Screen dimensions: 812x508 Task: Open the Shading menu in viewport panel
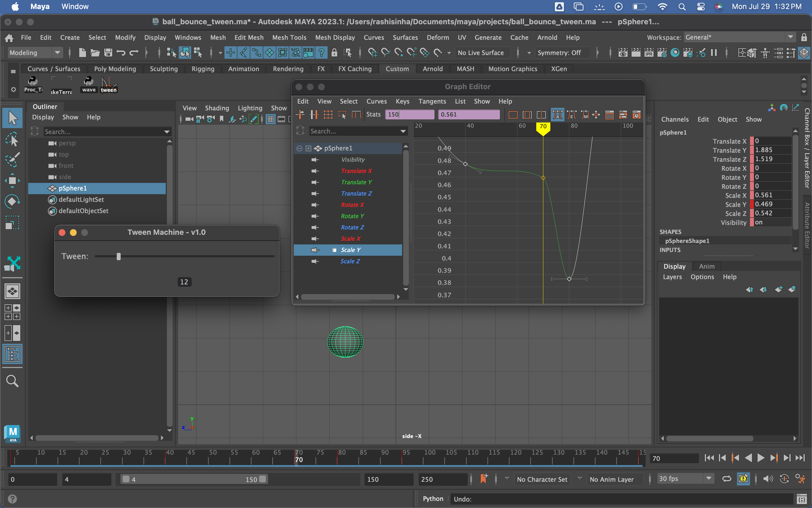(217, 108)
